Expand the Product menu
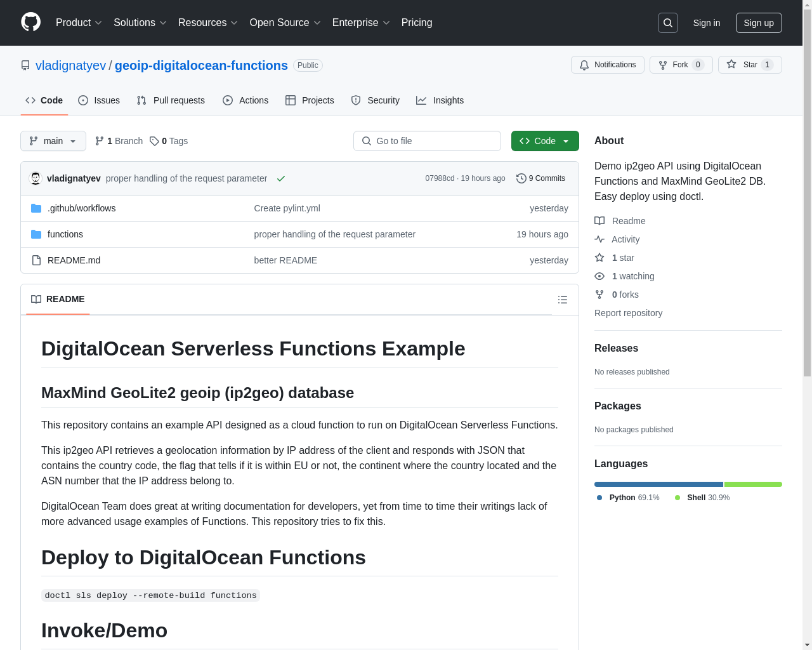812x650 pixels. (79, 23)
